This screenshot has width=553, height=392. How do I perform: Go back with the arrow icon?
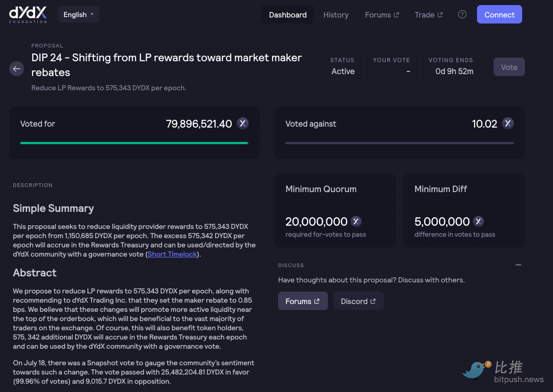pyautogui.click(x=17, y=69)
